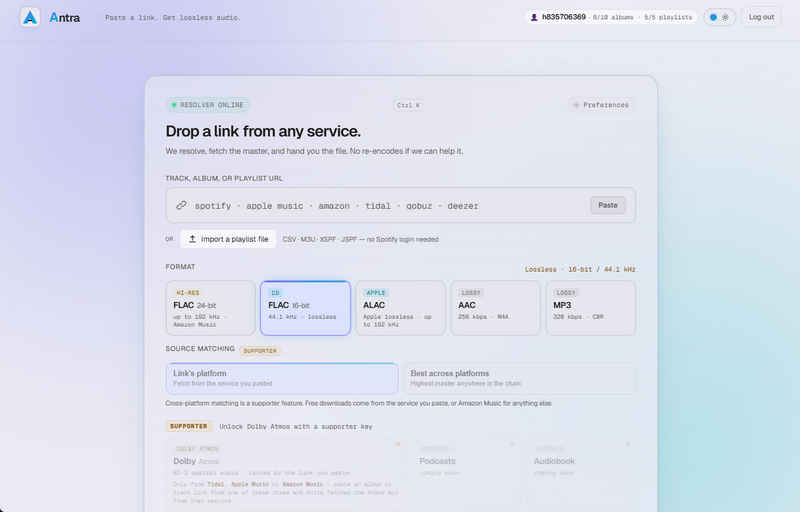Click the track URL input field
Image resolution: width=800 pixels, height=512 pixels.
coord(401,205)
